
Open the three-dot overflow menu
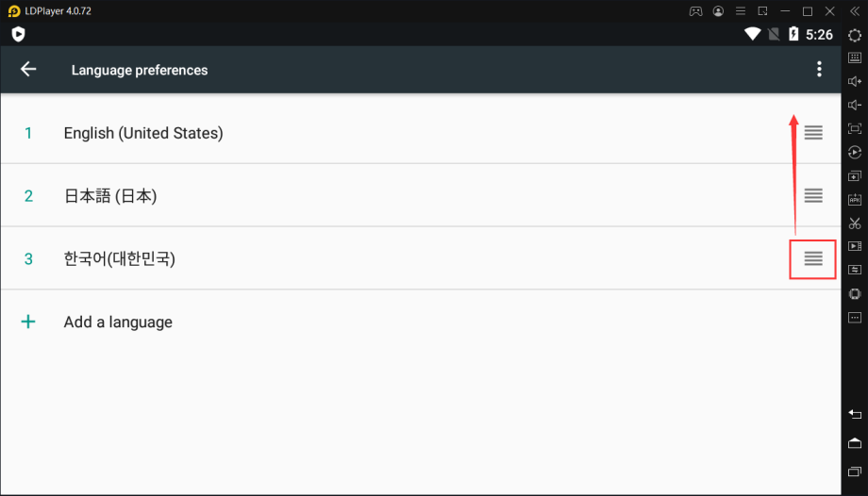coord(819,69)
